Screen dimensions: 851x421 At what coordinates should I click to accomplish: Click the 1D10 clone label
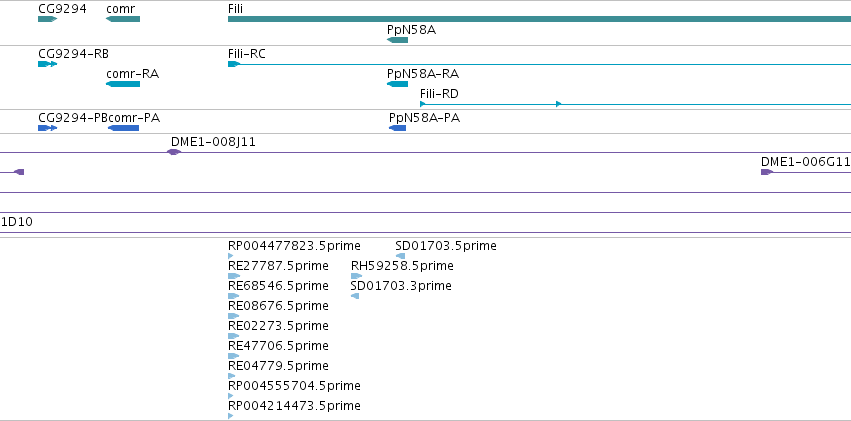click(x=16, y=222)
